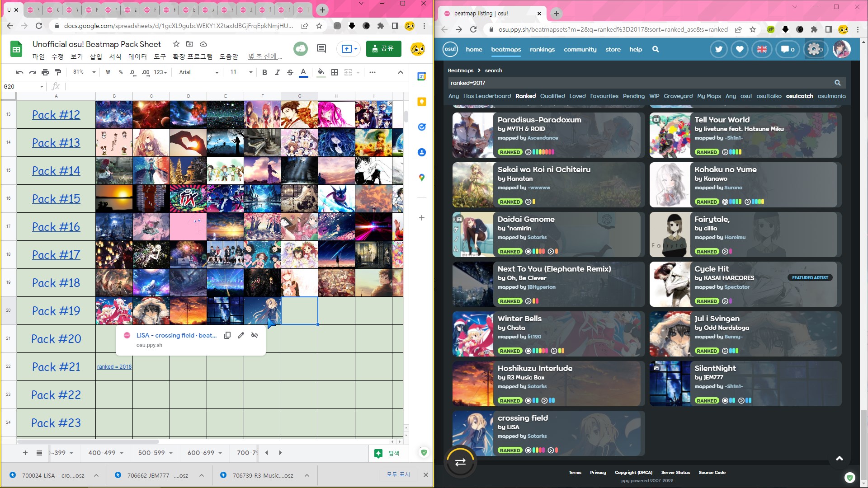Print the spreadsheet via printer icon
868x488 pixels.
click(x=45, y=72)
